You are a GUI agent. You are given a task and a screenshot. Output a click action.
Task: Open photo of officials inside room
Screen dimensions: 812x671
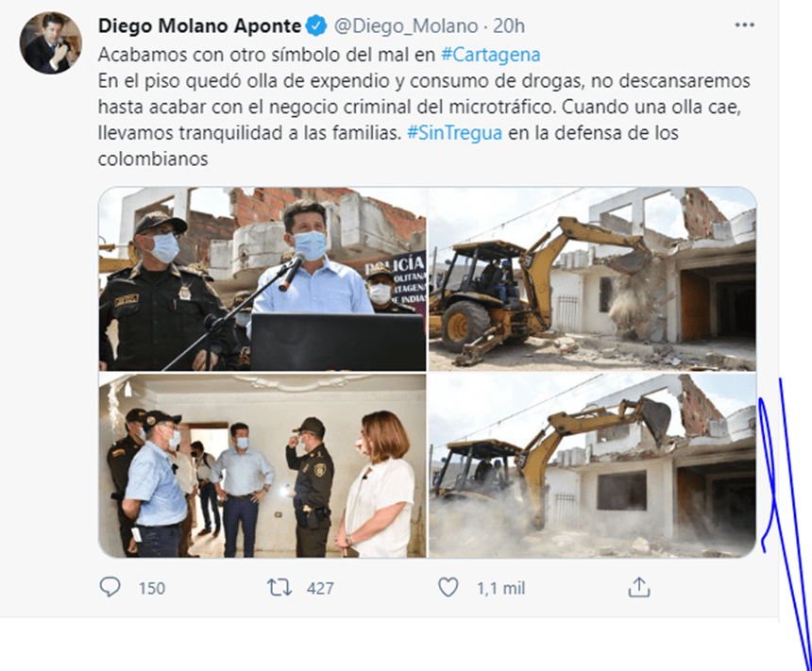pyautogui.click(x=262, y=465)
